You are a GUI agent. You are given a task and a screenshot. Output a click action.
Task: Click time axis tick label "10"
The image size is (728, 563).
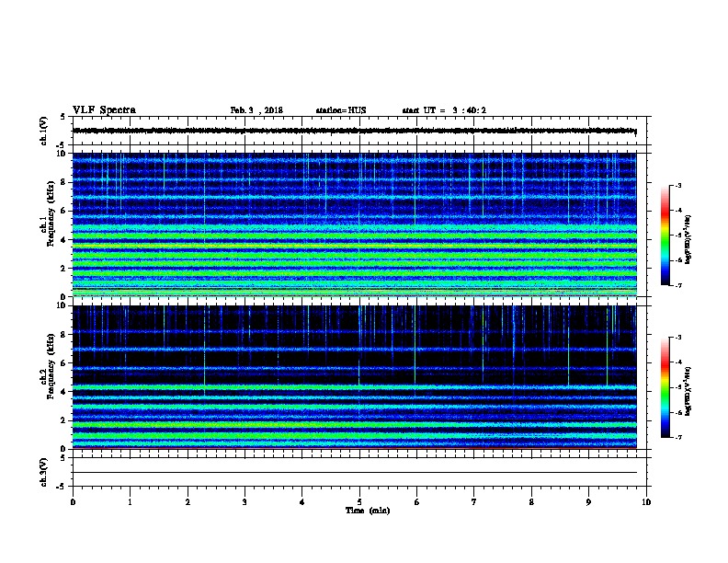tap(646, 502)
